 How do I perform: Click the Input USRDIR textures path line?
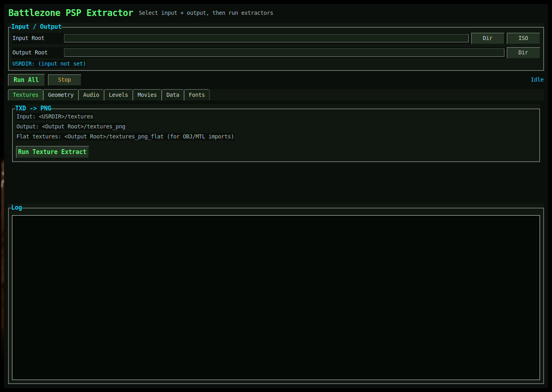pyautogui.click(x=55, y=116)
